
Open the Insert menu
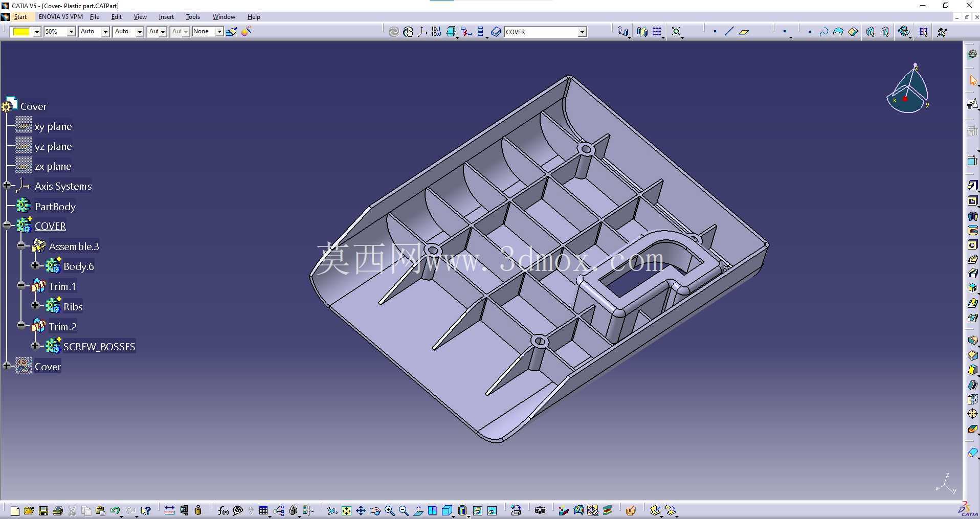[166, 17]
